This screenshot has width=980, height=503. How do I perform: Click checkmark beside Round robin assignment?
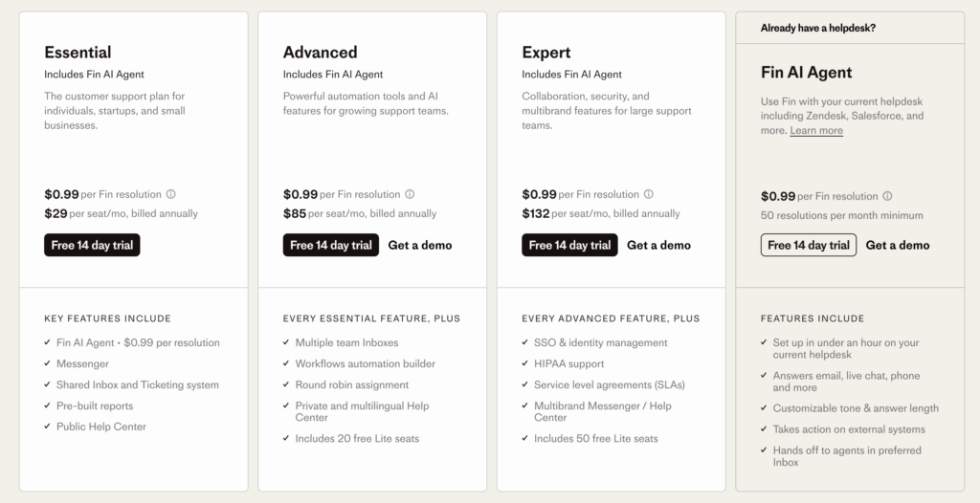[x=287, y=384]
